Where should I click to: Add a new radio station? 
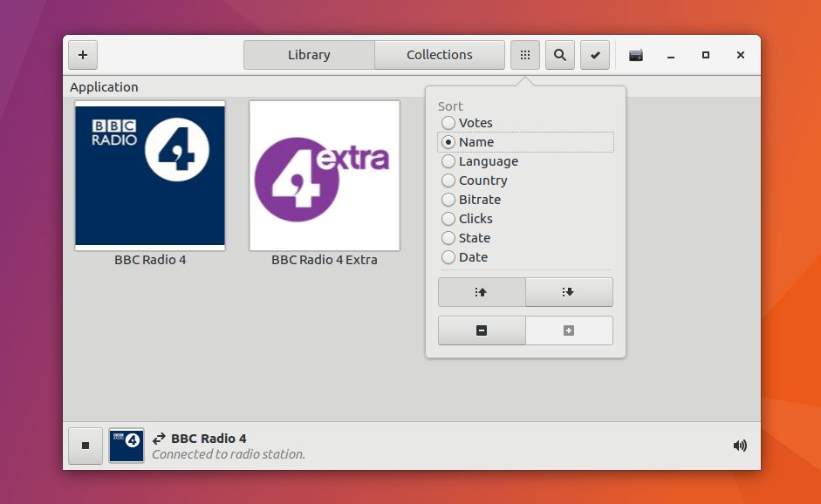point(82,54)
